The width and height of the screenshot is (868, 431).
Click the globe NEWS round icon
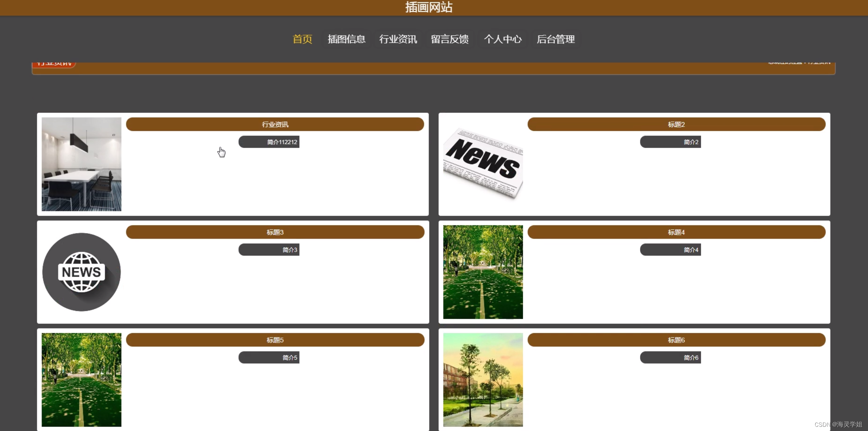(81, 272)
